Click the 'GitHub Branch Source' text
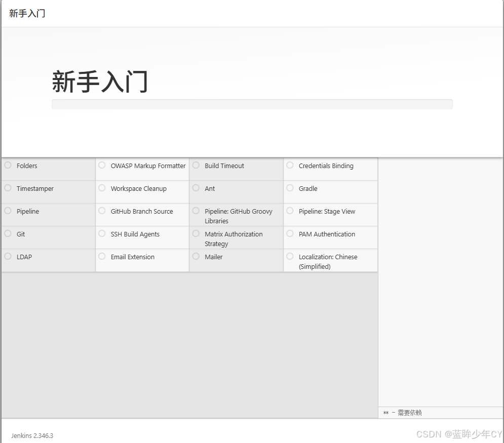Screen dimensions: 504x443 coord(142,212)
